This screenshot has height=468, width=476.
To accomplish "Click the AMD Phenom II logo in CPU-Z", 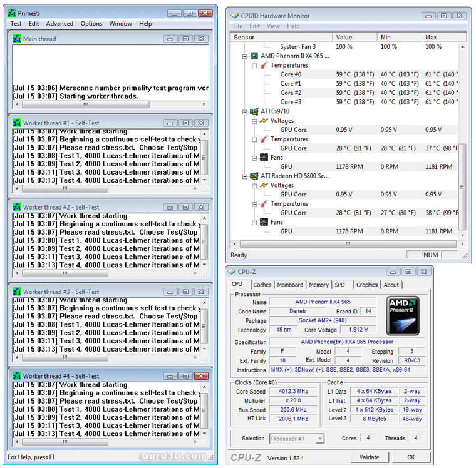I will click(403, 316).
